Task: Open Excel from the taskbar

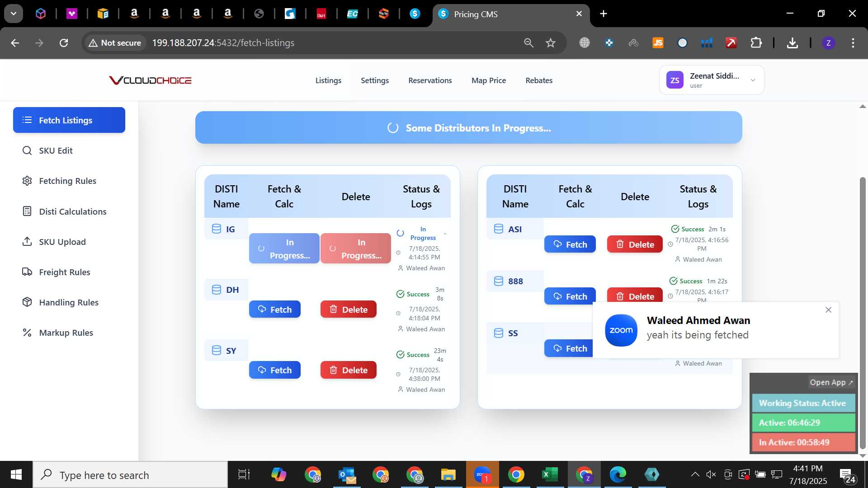Action: pyautogui.click(x=550, y=475)
